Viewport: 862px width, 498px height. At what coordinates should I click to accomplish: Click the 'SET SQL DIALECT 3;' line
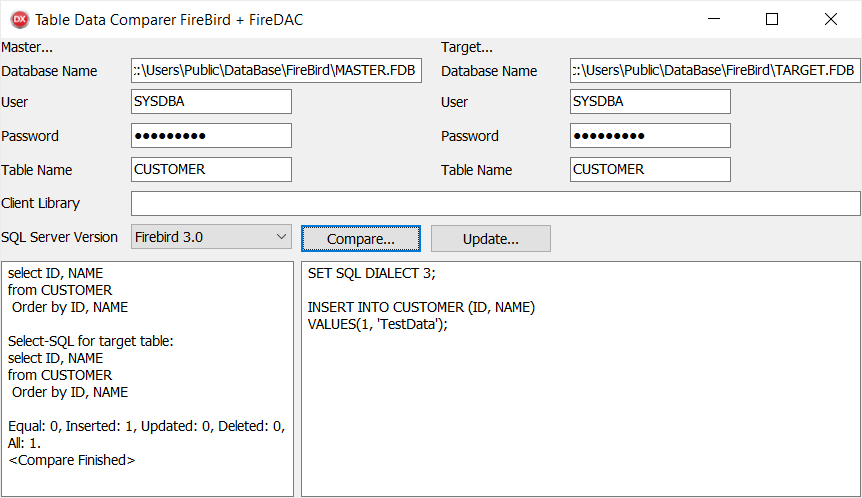pos(372,273)
